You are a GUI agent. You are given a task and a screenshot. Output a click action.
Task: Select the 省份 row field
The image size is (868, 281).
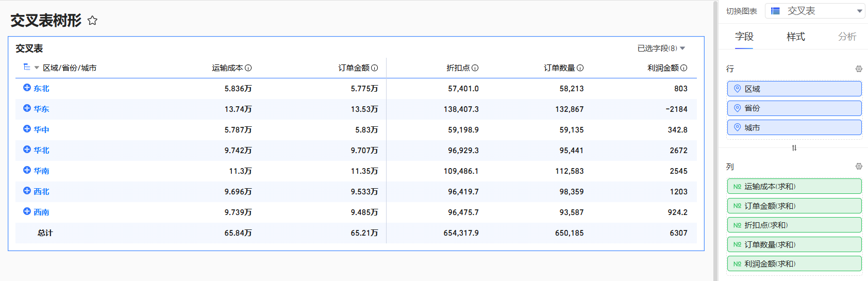(x=794, y=108)
